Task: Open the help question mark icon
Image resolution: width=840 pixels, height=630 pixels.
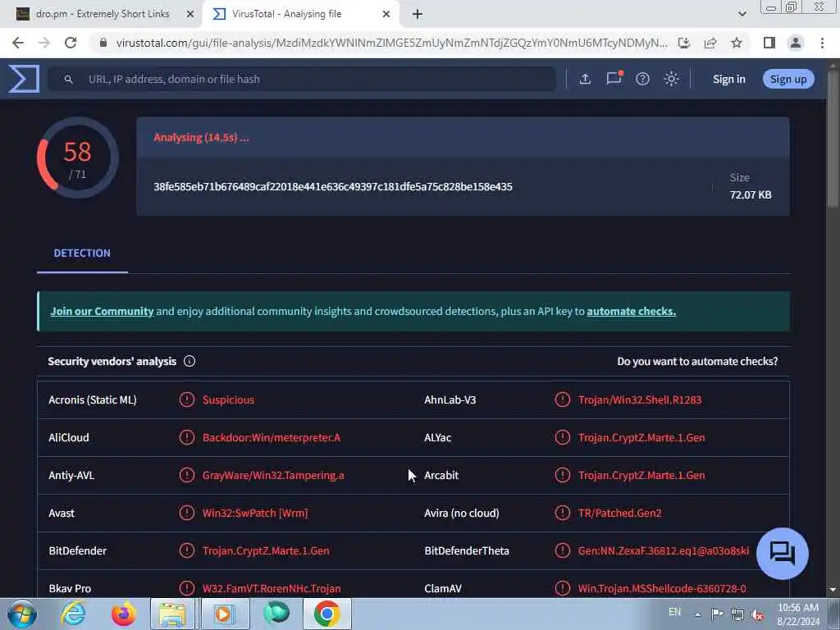Action: tap(642, 79)
